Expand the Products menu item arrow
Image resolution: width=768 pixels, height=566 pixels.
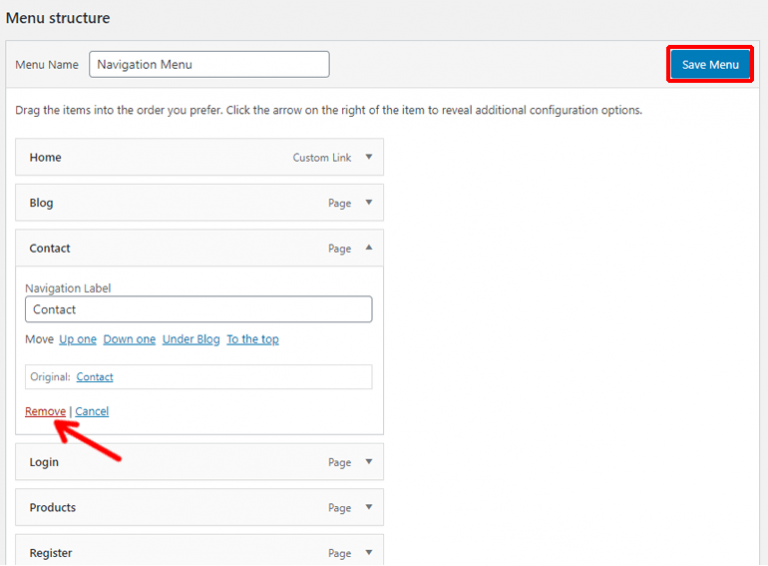coord(368,507)
